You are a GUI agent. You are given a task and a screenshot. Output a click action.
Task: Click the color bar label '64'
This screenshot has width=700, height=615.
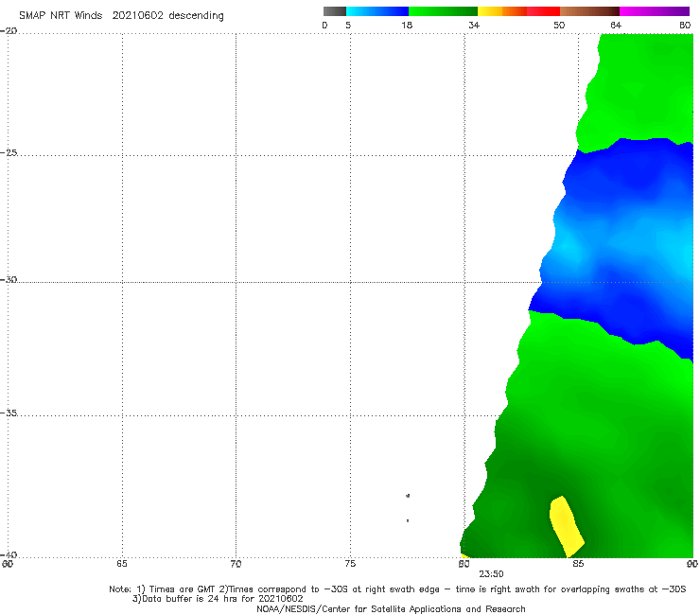point(616,25)
